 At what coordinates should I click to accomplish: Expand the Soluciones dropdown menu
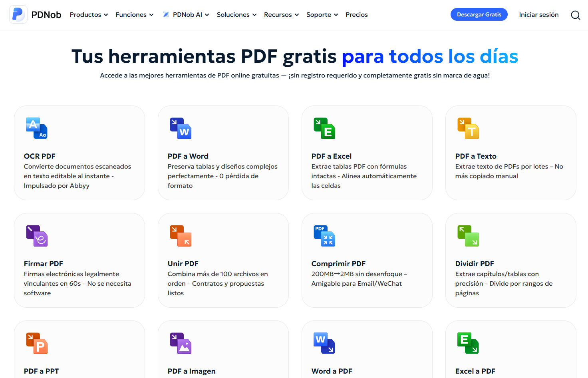pos(236,14)
